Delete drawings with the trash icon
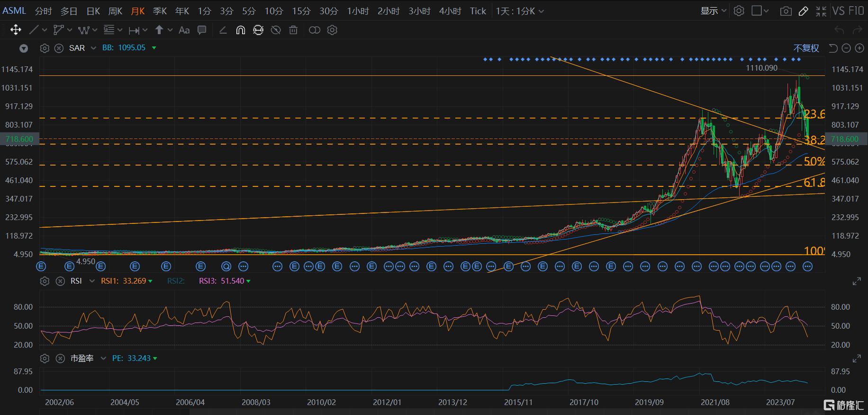Screen dimensions: 868x415 (x=293, y=30)
